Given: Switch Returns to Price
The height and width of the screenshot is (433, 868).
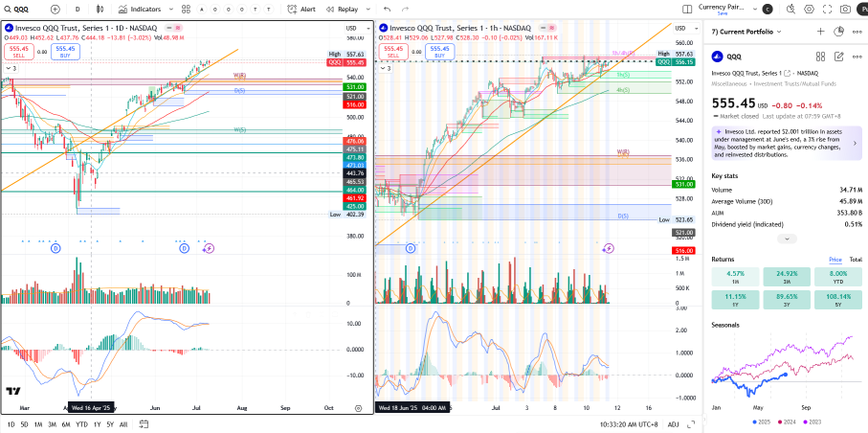Looking at the screenshot, I should pos(835,260).
